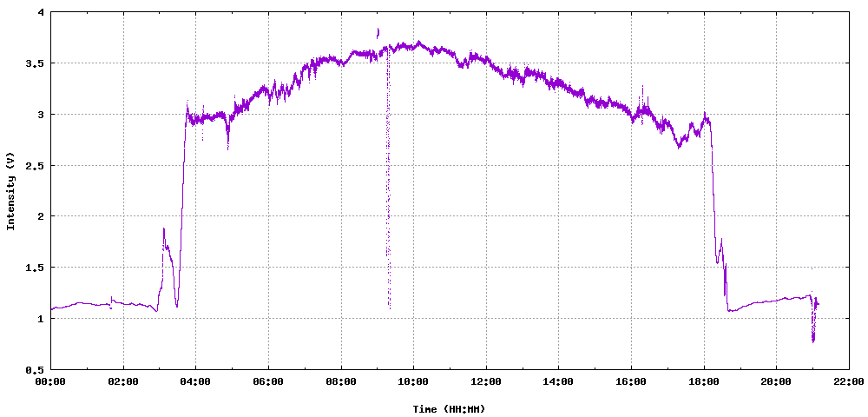Click the x-axis label '12:00'
Image resolution: width=868 pixels, height=417 pixels.
coord(486,381)
